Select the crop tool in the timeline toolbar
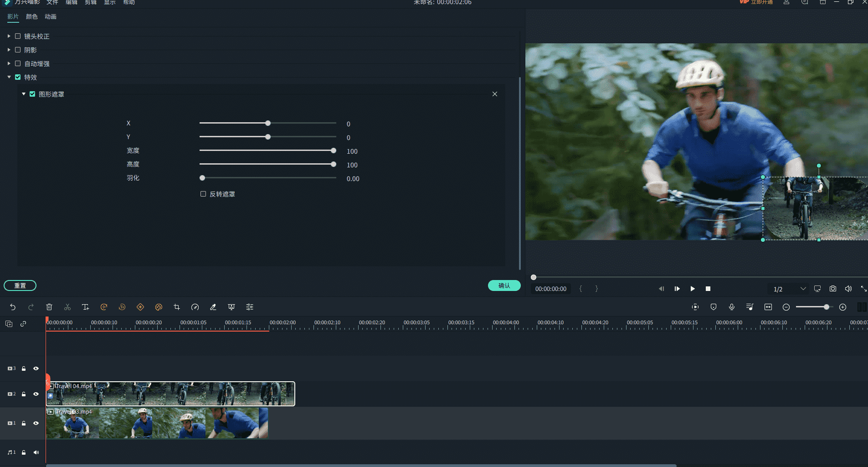Image resolution: width=868 pixels, height=467 pixels. coord(177,307)
